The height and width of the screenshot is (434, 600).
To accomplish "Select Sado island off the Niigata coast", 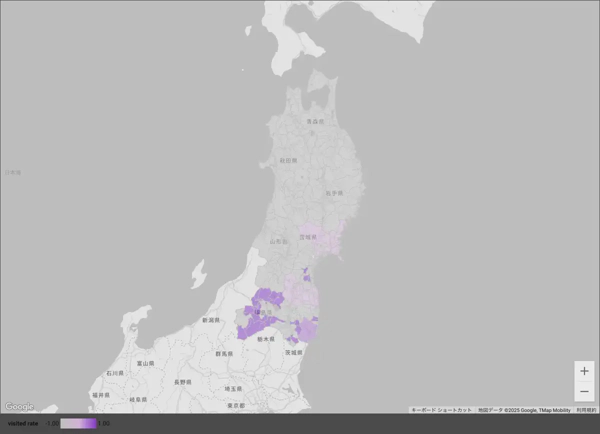I will tap(197, 272).
